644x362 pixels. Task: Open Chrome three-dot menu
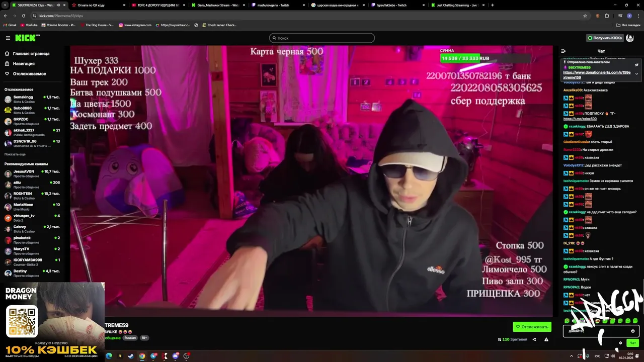click(x=638, y=16)
